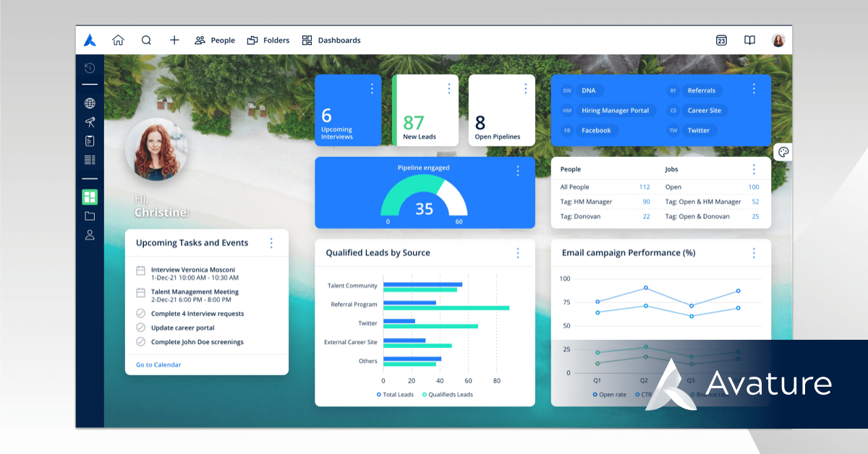This screenshot has height=454, width=868.
Task: Click the Go to Calendar link
Action: click(x=158, y=364)
